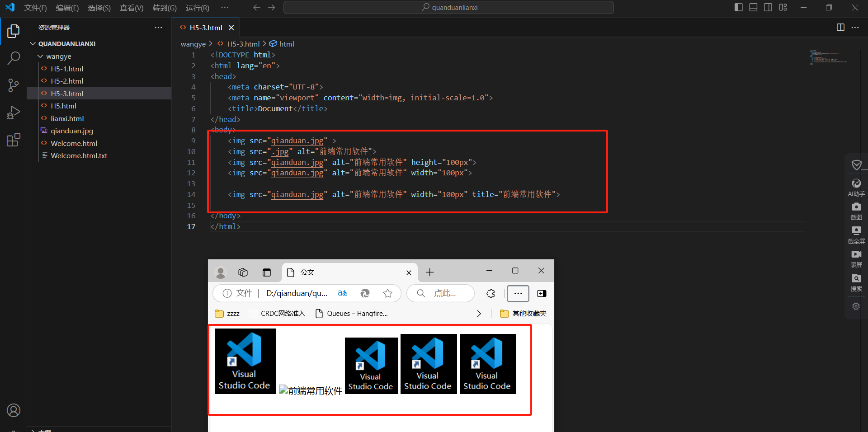Click the 截全屏 full-screen capture icon
The height and width of the screenshot is (432, 868).
[x=856, y=235]
